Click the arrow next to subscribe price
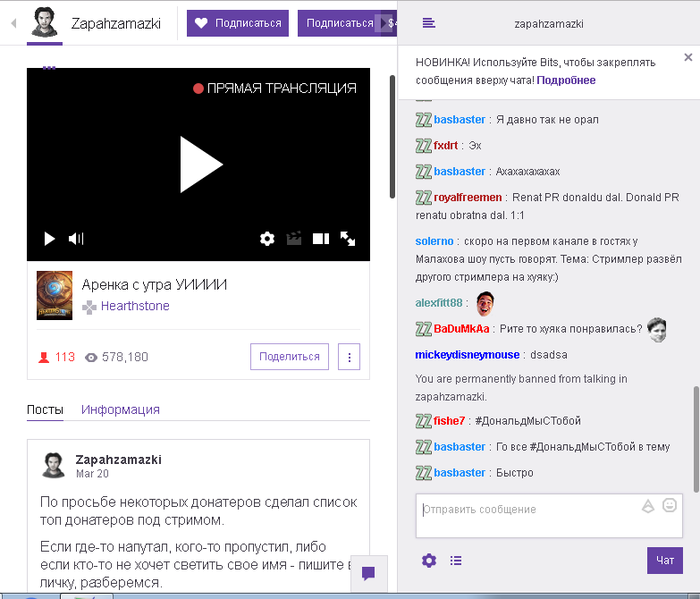The image size is (700, 599). coord(384,23)
